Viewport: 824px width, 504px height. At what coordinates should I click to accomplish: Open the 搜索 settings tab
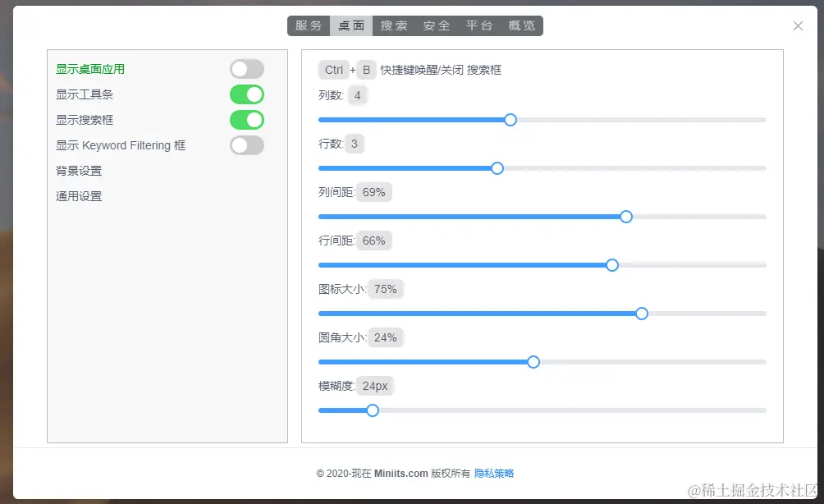(394, 25)
